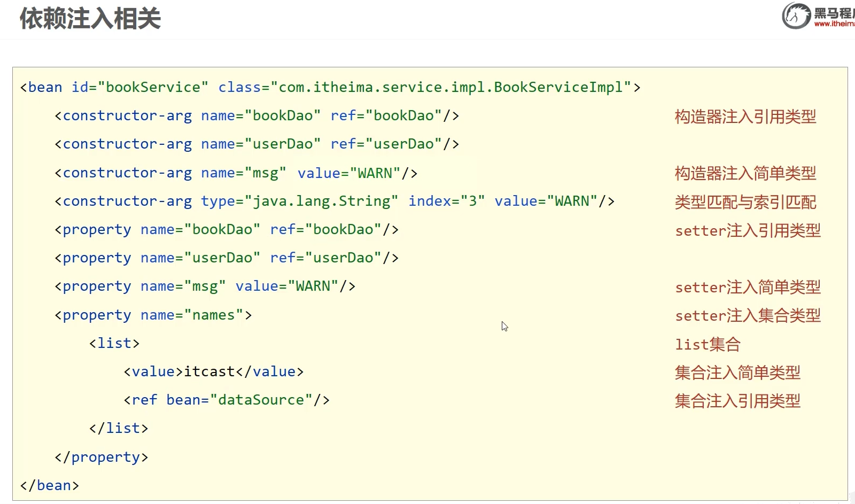Click the 集合注入引用类型 annotation
855x504 pixels.
737,401
